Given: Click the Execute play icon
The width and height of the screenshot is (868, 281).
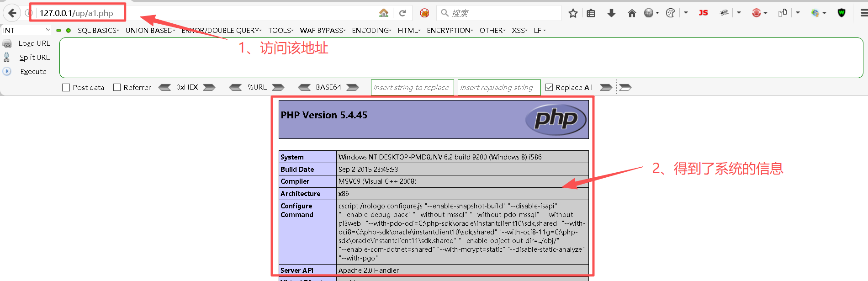Looking at the screenshot, I should click(7, 71).
